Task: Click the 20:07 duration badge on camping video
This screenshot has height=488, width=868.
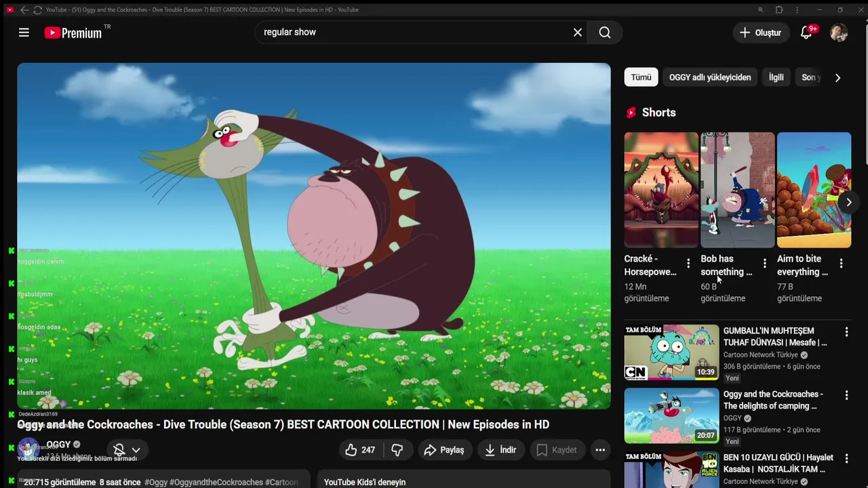Action: (706, 435)
